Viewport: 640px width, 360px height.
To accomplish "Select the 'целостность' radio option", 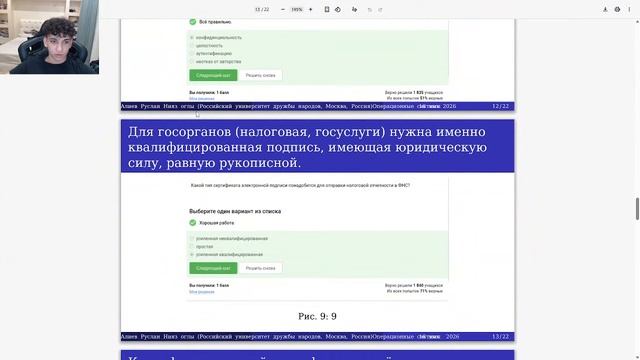I will click(192, 46).
